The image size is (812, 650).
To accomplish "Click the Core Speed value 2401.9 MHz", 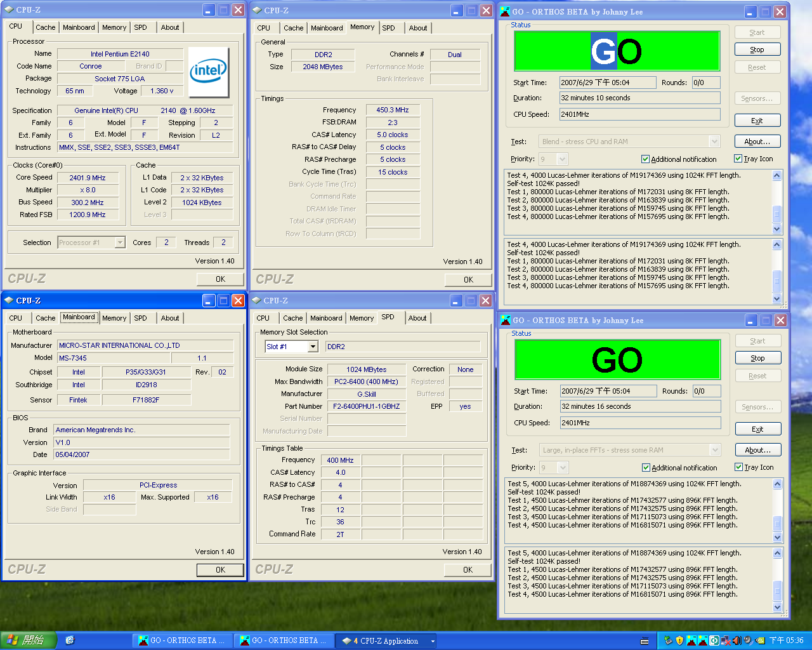I will pyautogui.click(x=88, y=178).
